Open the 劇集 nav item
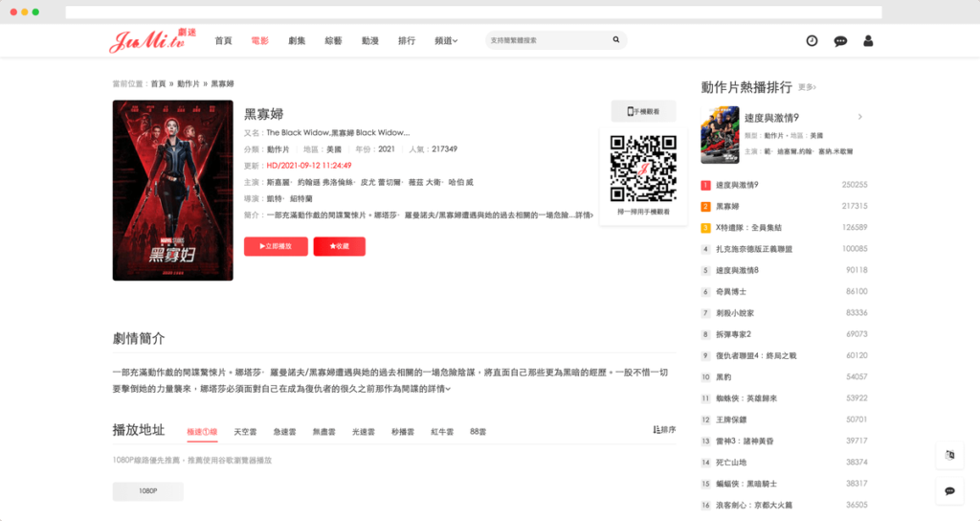Image resolution: width=980 pixels, height=521 pixels. 297,40
